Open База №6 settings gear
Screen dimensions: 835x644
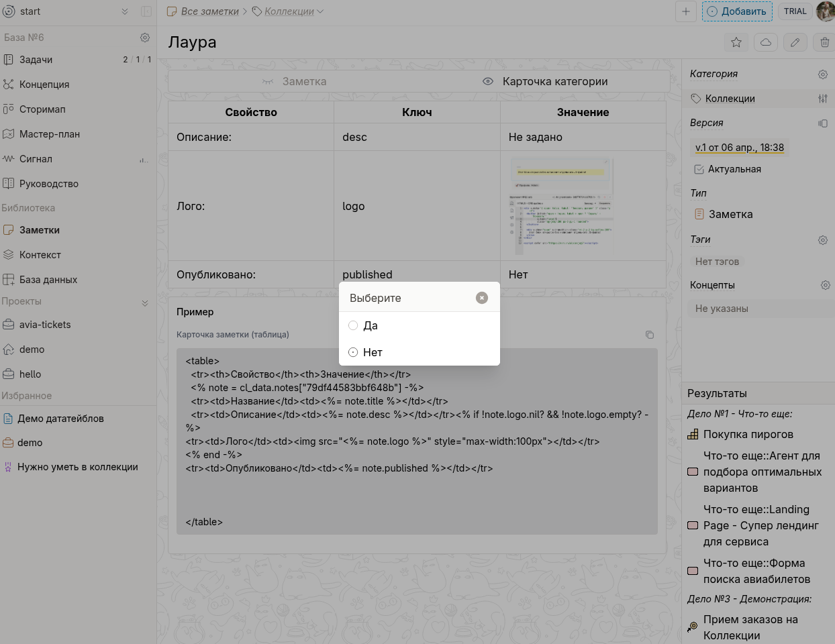pos(145,38)
